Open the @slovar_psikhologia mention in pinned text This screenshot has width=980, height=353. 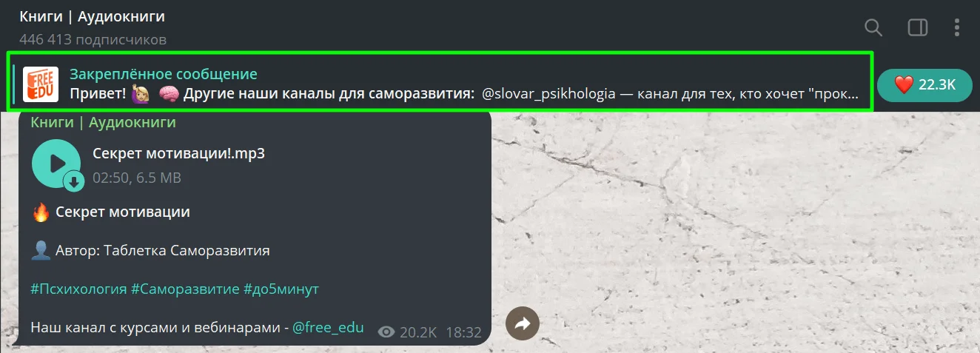tap(548, 95)
